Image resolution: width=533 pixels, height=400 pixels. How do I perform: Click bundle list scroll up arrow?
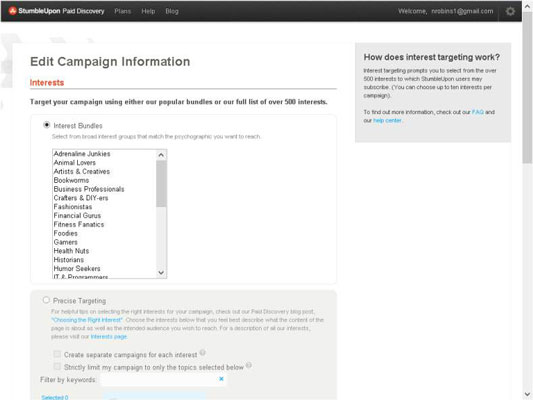click(x=161, y=155)
